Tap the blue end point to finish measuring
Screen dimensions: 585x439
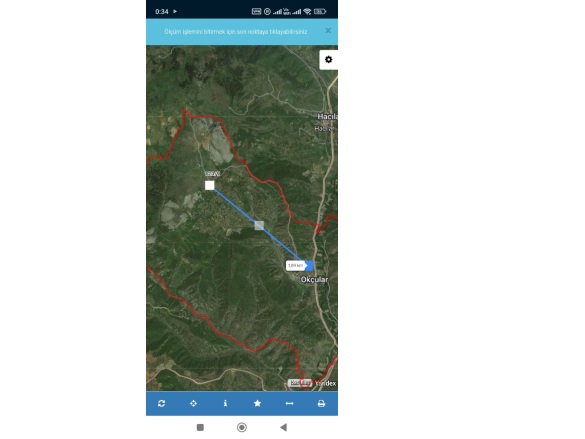[x=309, y=266]
